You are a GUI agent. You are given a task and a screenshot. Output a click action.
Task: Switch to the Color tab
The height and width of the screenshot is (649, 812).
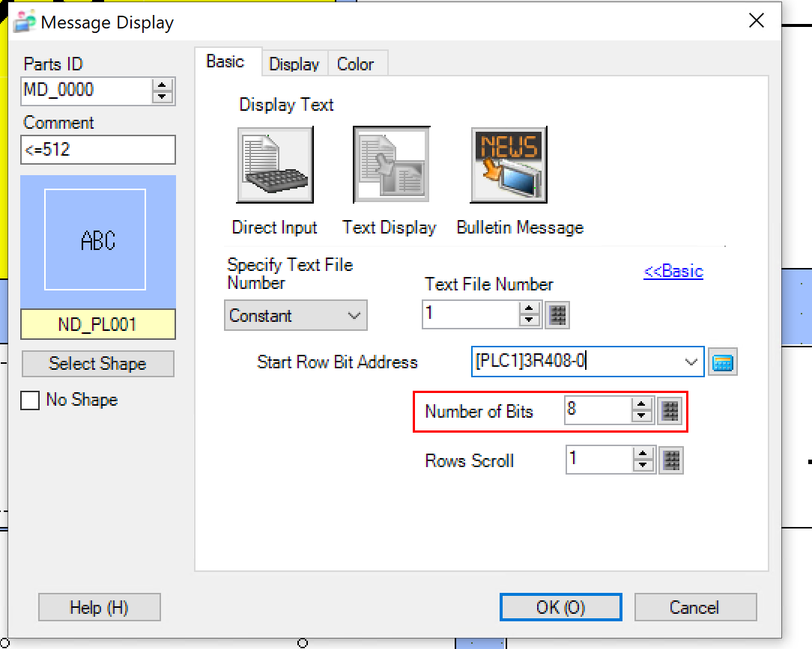[x=355, y=64]
